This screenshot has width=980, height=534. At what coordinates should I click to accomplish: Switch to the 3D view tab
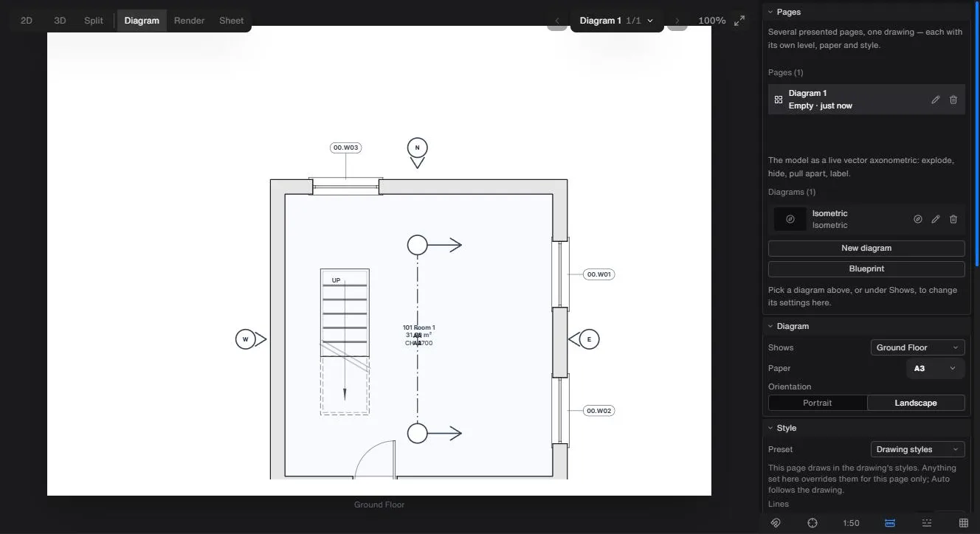click(60, 21)
